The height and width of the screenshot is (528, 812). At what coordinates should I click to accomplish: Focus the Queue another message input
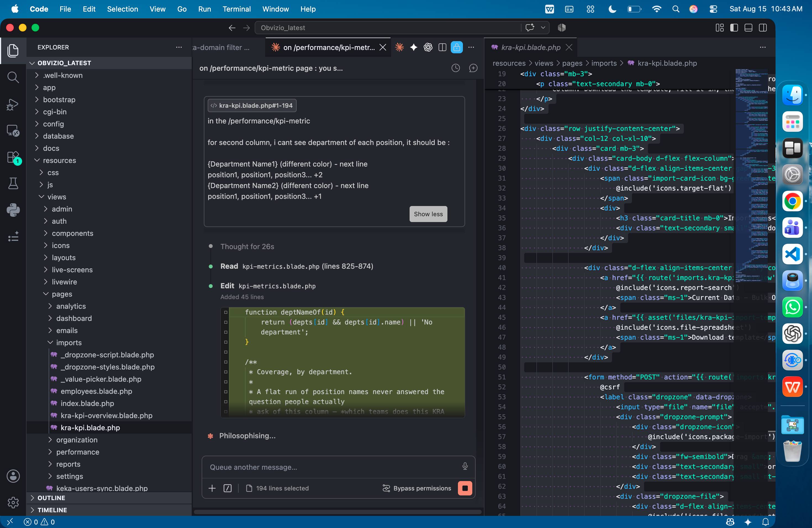click(x=333, y=467)
